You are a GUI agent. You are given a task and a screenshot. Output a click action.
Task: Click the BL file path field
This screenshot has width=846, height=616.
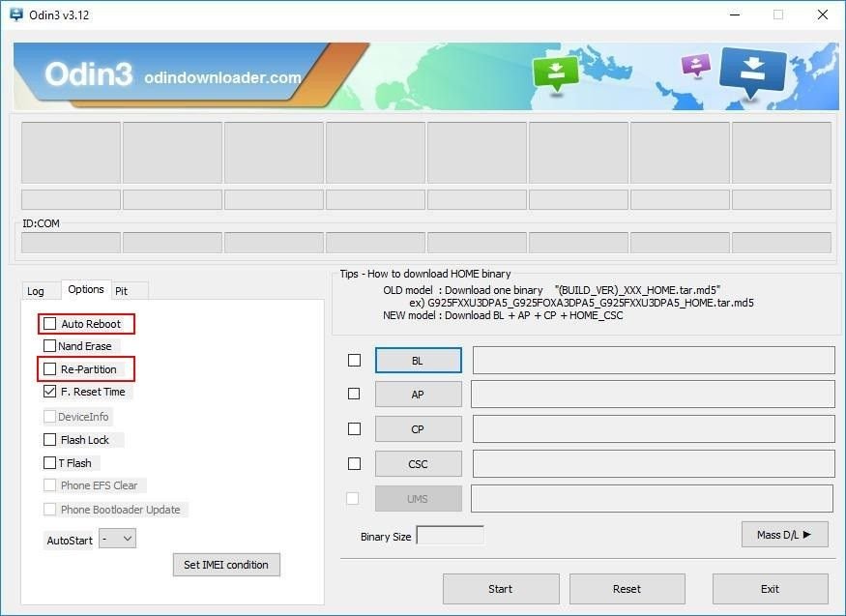pyautogui.click(x=654, y=361)
